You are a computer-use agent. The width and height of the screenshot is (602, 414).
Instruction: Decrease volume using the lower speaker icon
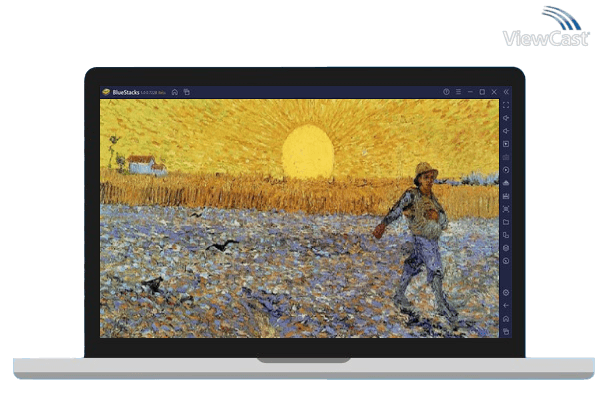(x=506, y=131)
